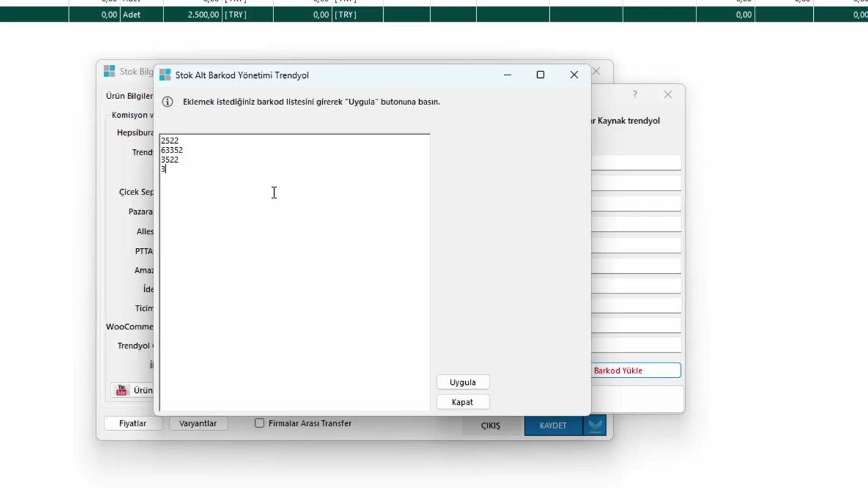Click the ÇIKIŞ button
This screenshot has height=488, width=868.
(x=490, y=426)
